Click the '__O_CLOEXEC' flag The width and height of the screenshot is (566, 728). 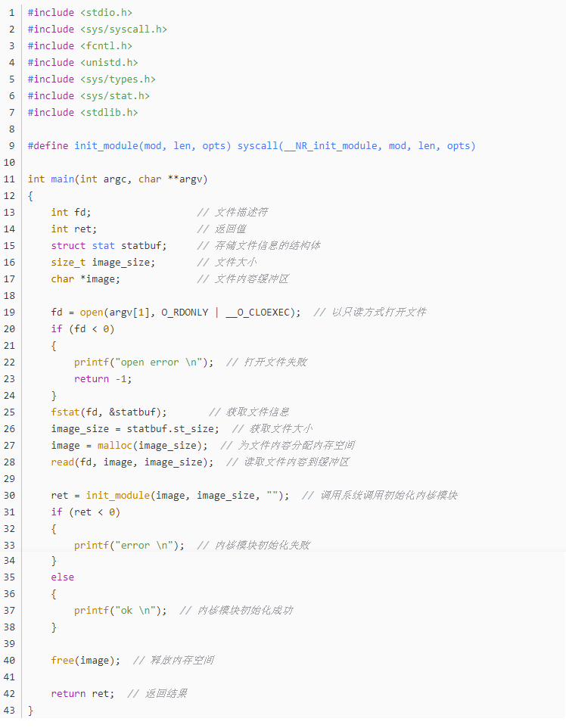(x=258, y=313)
